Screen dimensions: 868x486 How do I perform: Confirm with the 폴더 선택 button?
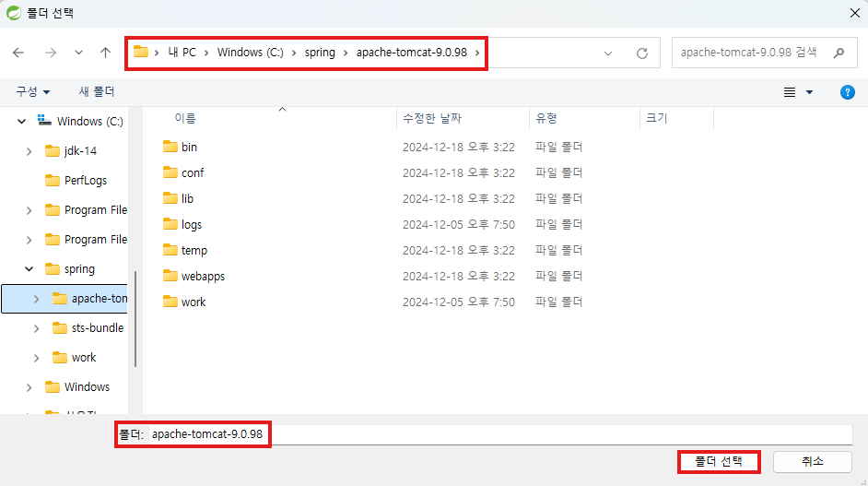click(x=719, y=462)
